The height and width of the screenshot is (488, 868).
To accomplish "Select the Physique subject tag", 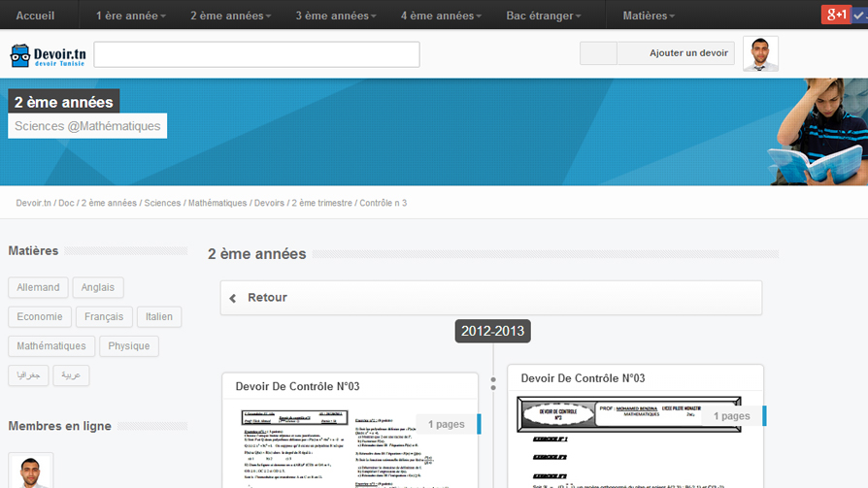I will 129,345.
